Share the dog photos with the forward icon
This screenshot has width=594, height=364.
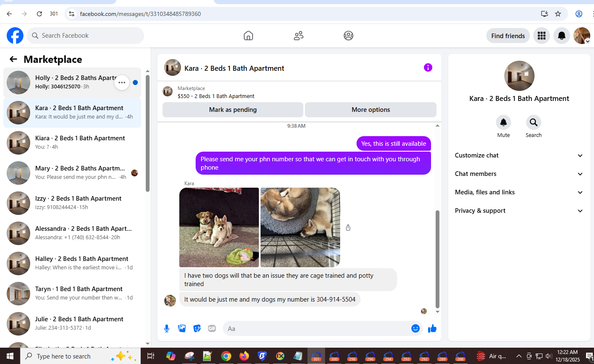click(348, 227)
